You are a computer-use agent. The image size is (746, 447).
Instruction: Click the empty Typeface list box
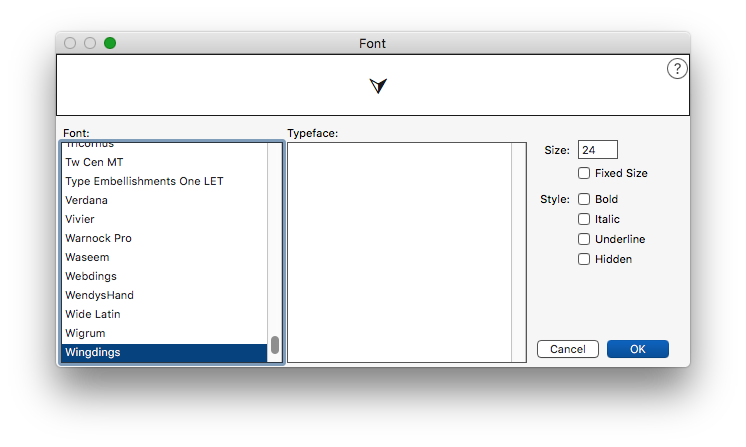tap(398, 252)
